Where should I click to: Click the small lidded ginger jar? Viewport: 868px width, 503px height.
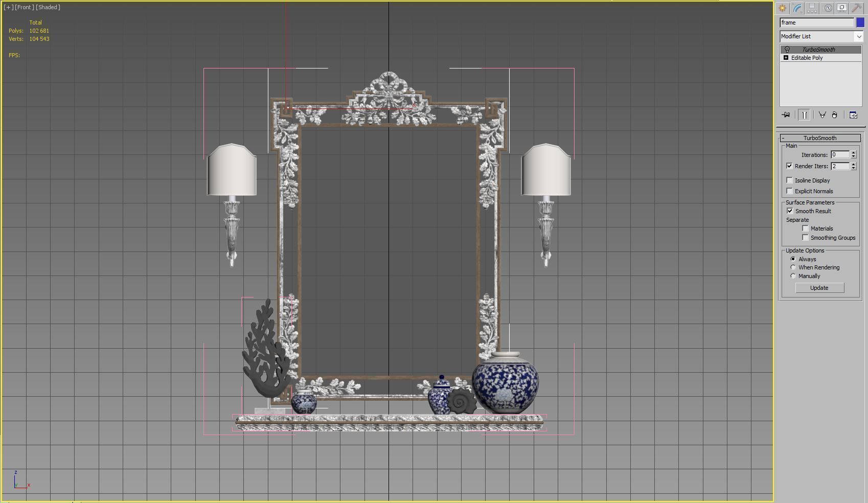pyautogui.click(x=440, y=395)
